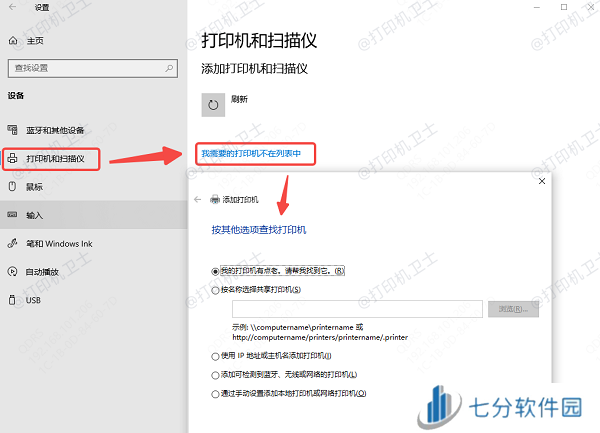
Task: Maximize the Settings window
Action: coord(564,7)
